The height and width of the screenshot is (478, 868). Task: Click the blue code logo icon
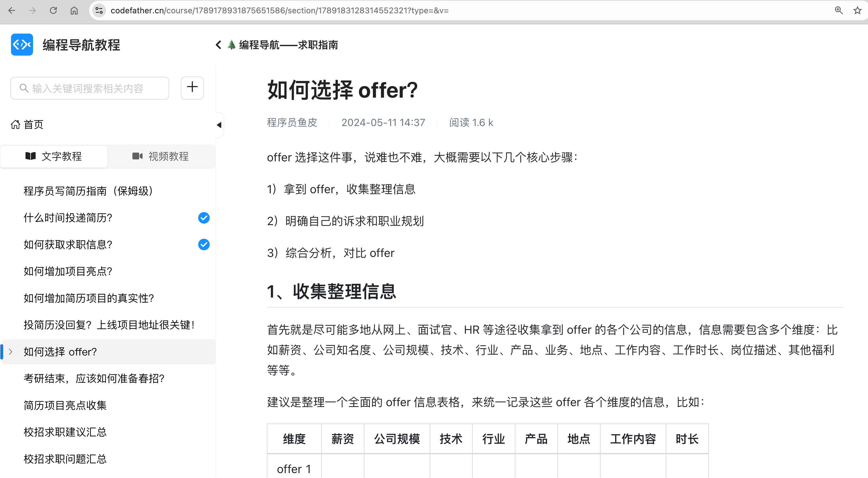tap(22, 44)
